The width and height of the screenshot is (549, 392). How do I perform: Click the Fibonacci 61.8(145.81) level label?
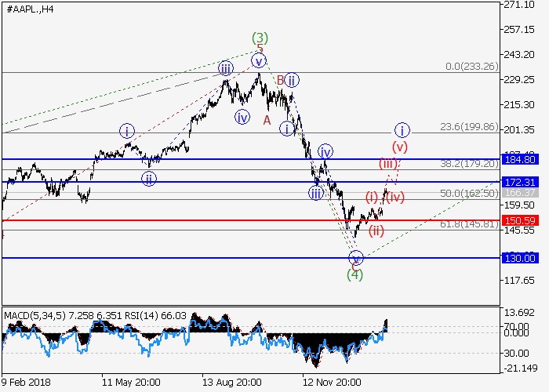click(x=469, y=224)
